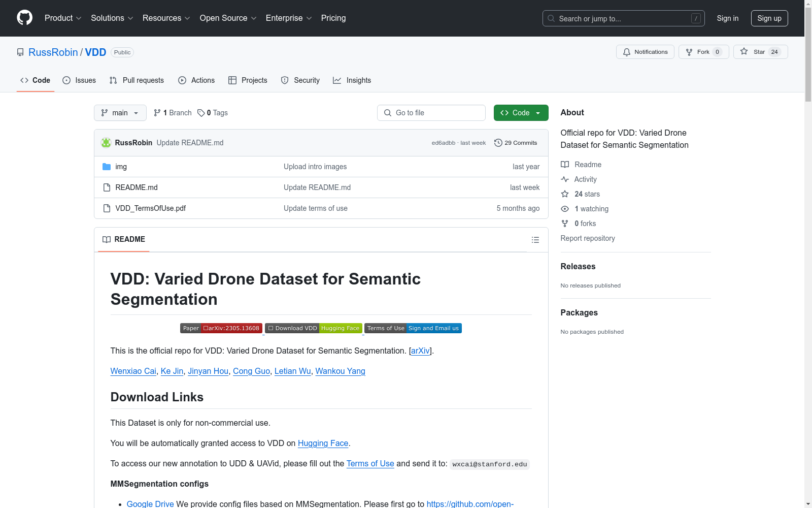This screenshot has height=508, width=812.
Task: Click the GitHub logo icon
Action: coord(24,18)
